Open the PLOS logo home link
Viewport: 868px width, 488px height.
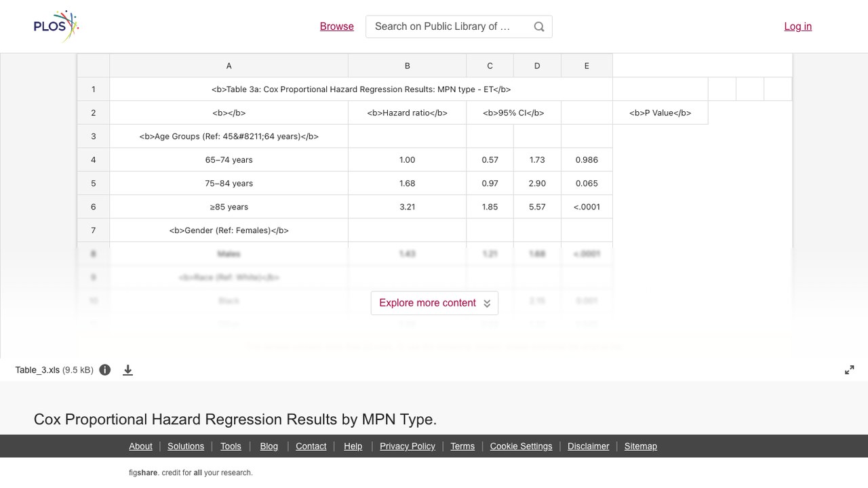coord(56,26)
